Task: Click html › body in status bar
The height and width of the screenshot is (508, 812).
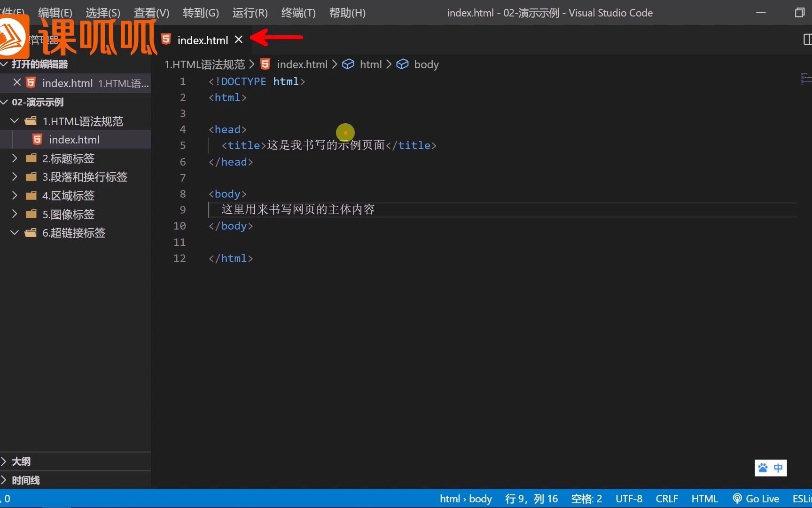Action: [466, 499]
